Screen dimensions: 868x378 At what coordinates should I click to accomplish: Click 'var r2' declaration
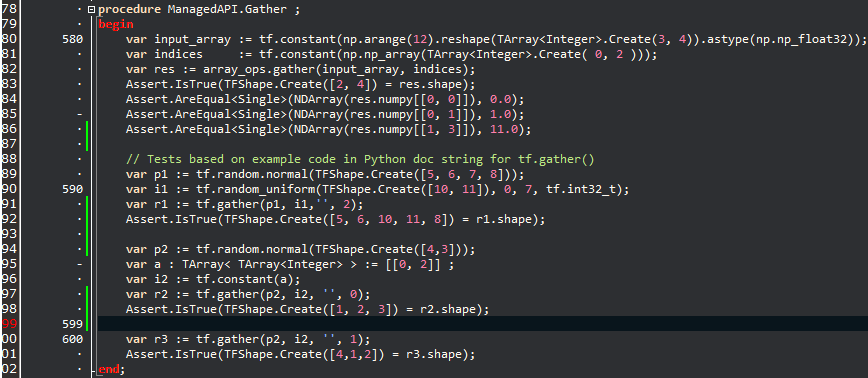point(147,294)
